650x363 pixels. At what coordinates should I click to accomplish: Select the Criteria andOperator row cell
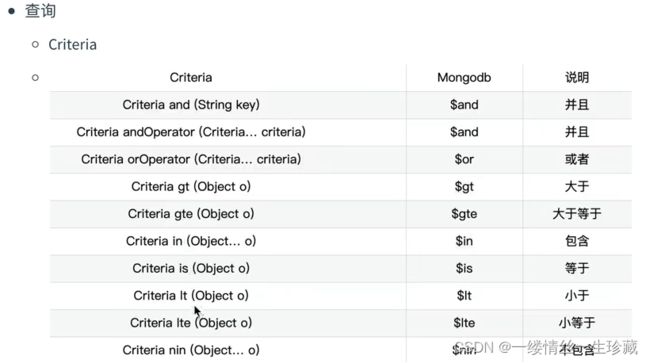point(191,132)
